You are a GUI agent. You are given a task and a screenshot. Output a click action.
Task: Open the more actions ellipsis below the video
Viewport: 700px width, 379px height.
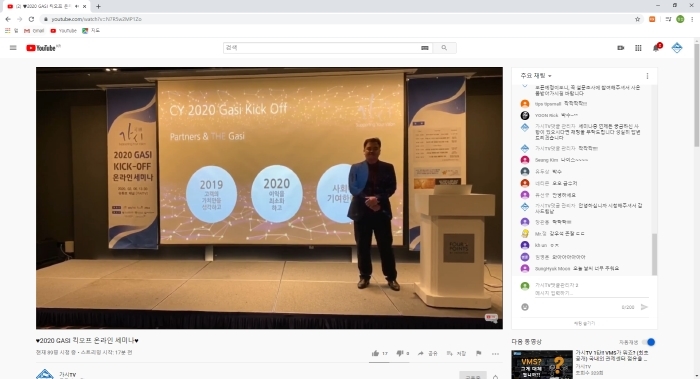[x=496, y=354]
